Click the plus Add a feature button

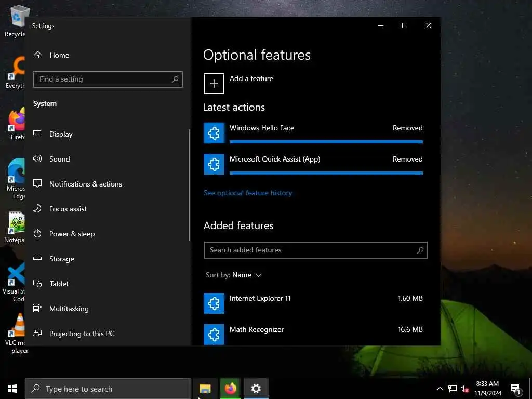tap(214, 84)
